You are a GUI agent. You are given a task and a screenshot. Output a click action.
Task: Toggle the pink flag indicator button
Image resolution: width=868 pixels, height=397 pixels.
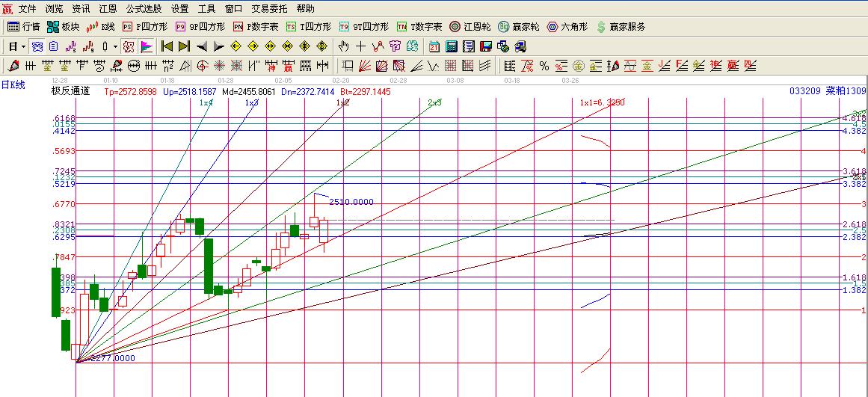point(147,46)
